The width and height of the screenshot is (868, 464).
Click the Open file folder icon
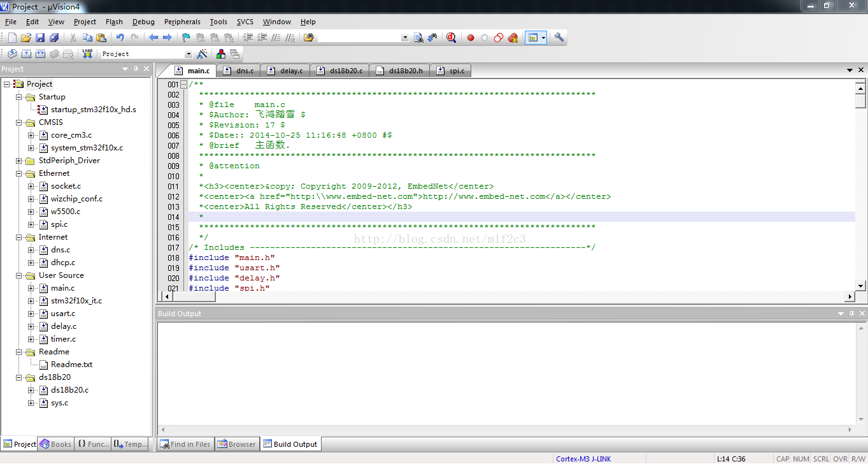26,38
